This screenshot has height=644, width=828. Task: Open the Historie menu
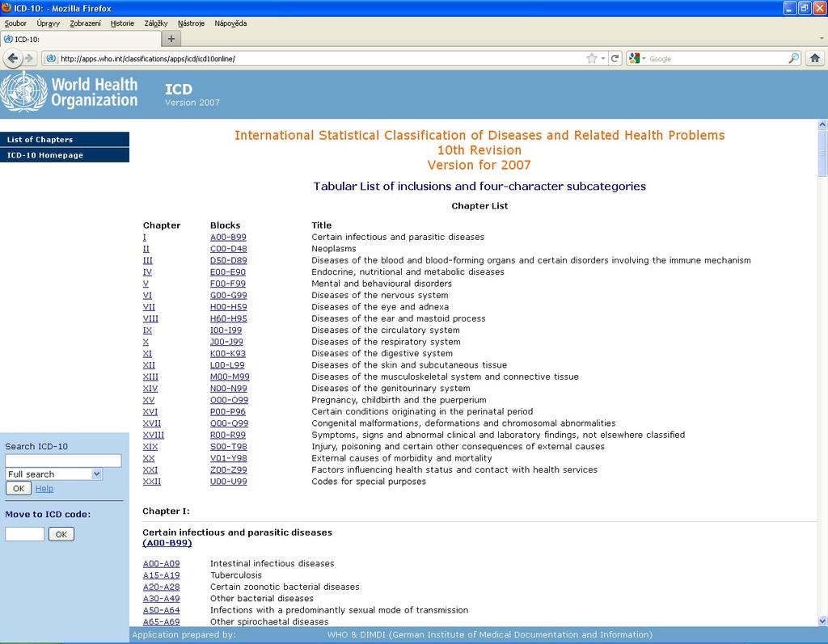point(122,23)
